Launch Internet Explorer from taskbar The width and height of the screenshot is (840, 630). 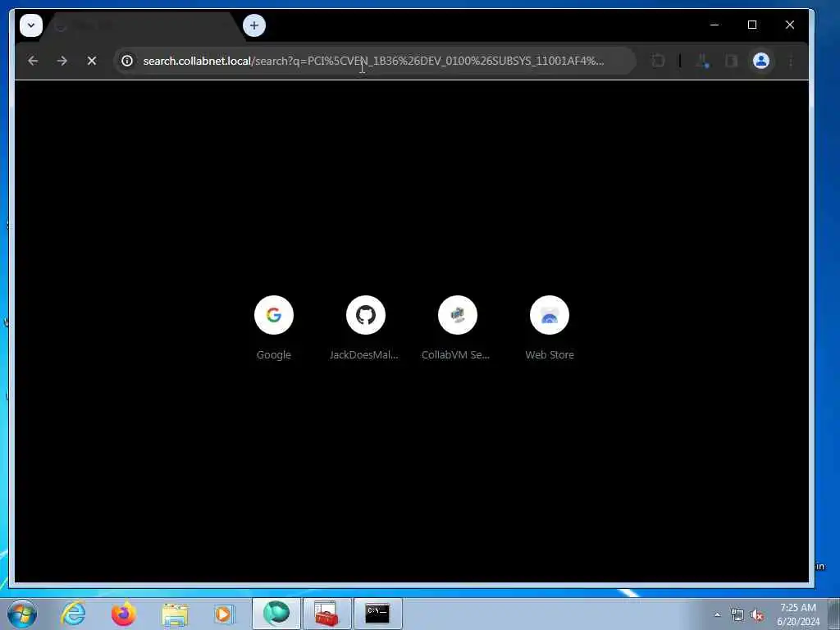click(73, 614)
